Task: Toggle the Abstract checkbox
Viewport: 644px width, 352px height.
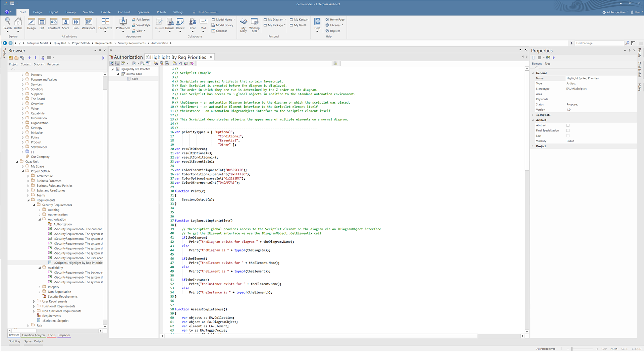Action: 568,125
